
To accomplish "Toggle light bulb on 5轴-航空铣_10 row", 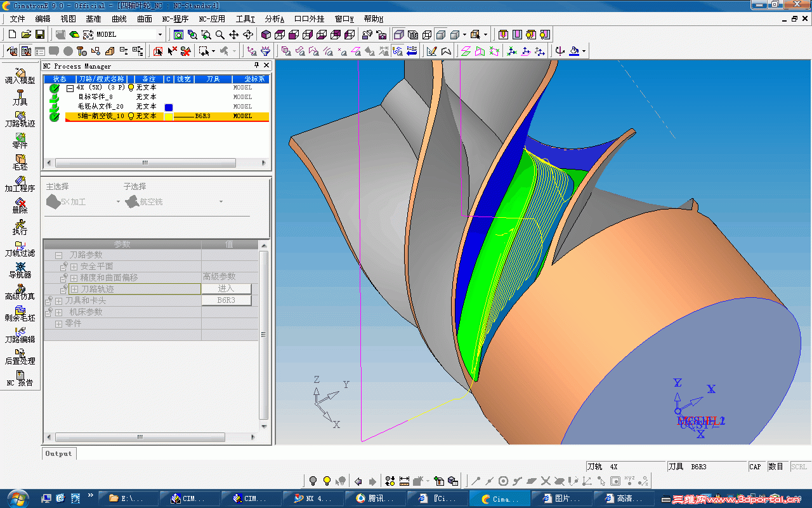I will [131, 116].
